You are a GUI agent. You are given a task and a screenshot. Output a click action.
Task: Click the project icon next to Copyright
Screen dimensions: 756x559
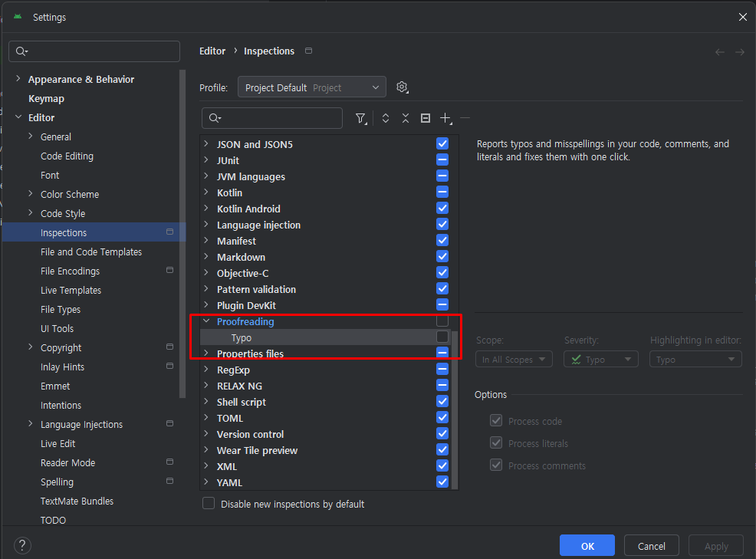tap(169, 347)
